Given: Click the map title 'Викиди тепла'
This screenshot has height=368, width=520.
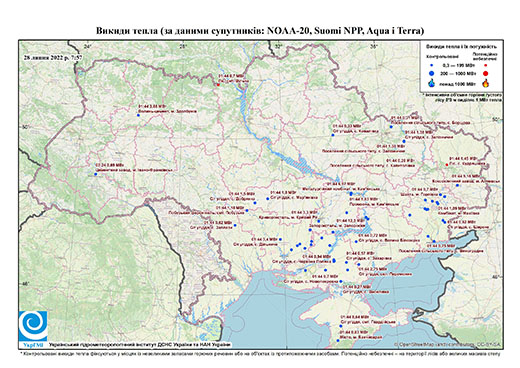Looking at the screenshot, I should pyautogui.click(x=127, y=31).
